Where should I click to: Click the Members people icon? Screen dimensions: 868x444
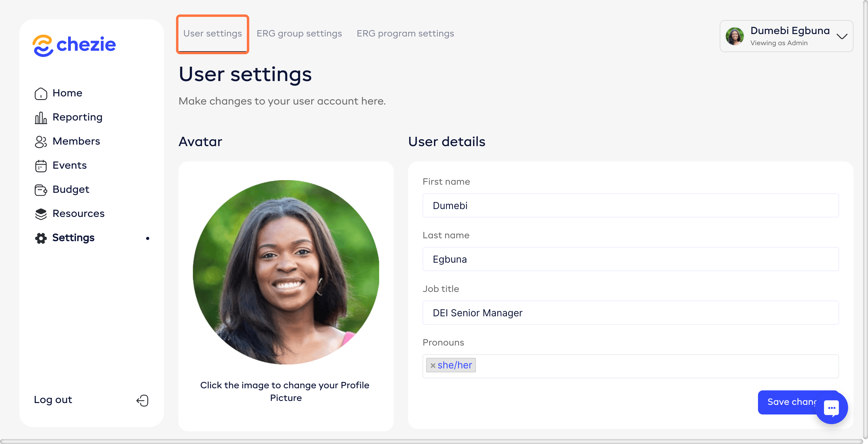[41, 142]
